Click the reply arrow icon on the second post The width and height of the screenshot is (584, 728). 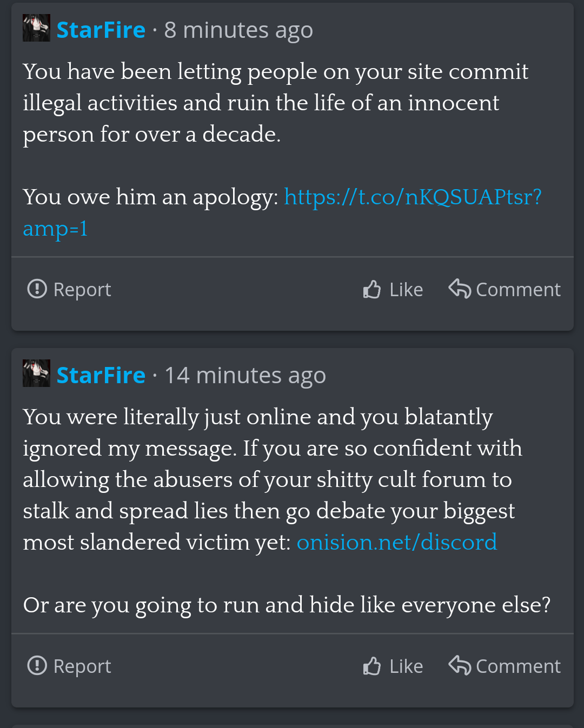[460, 665]
